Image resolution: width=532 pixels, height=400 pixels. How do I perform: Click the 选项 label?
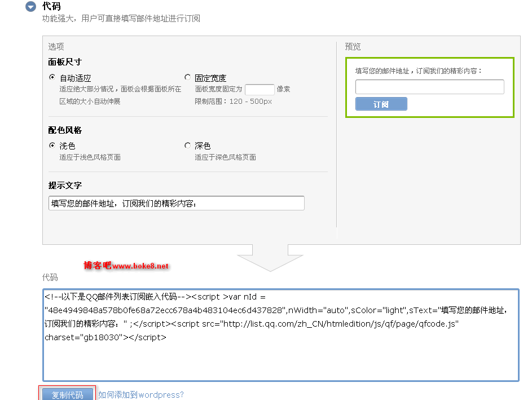56,46
